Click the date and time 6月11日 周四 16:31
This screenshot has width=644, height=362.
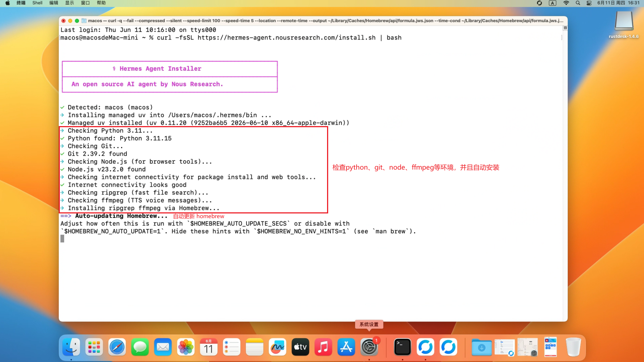[x=619, y=3]
